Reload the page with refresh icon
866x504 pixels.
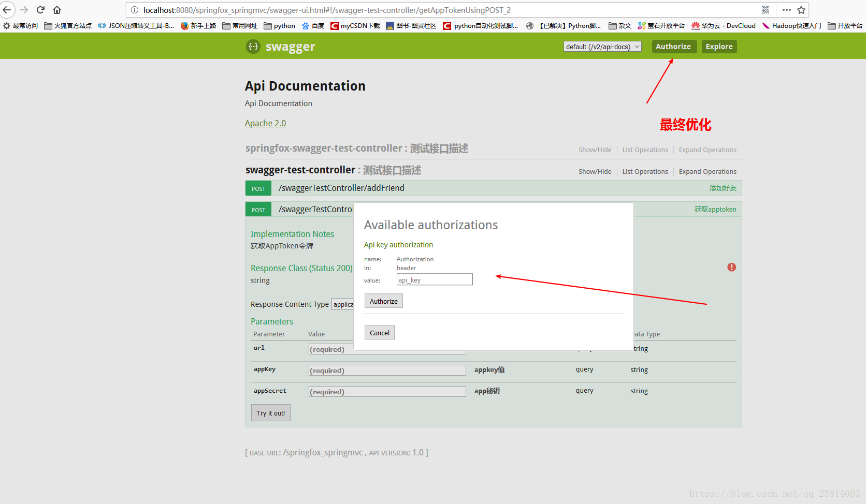click(40, 10)
